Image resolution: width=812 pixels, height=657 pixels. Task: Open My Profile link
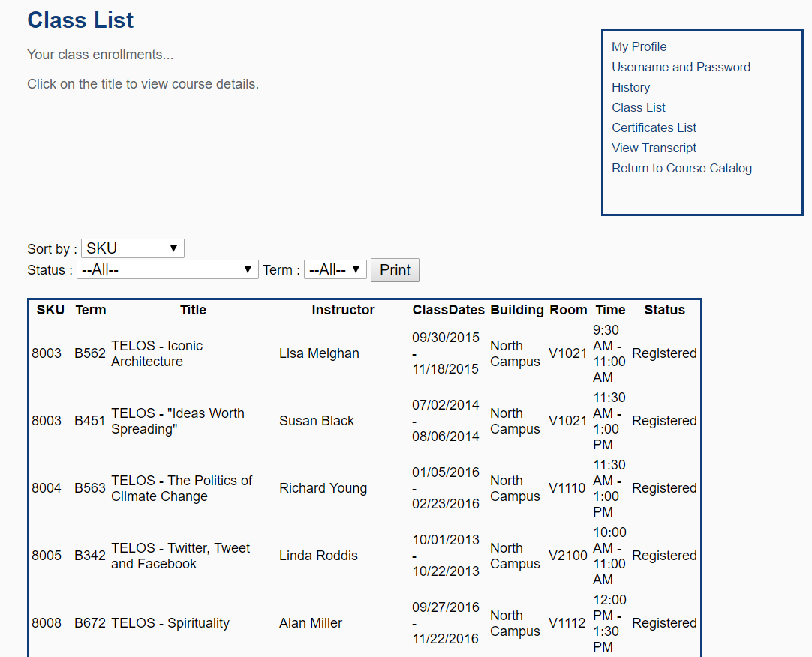click(639, 46)
